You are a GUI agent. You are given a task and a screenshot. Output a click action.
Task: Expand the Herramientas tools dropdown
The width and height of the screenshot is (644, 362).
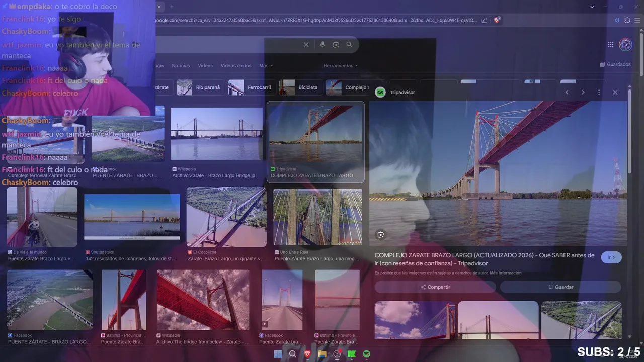click(341, 66)
